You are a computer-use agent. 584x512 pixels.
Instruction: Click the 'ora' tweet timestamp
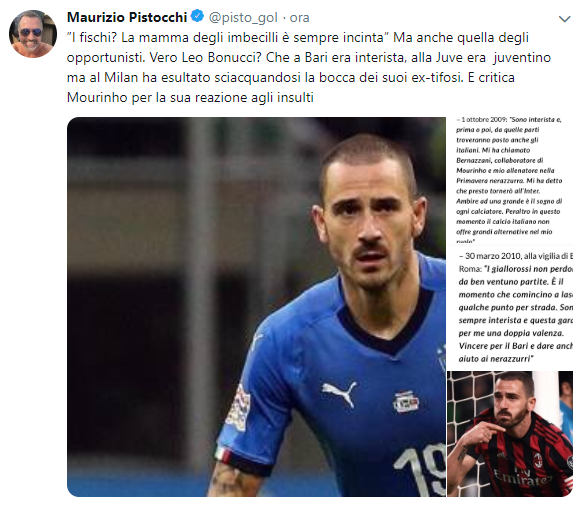click(299, 18)
